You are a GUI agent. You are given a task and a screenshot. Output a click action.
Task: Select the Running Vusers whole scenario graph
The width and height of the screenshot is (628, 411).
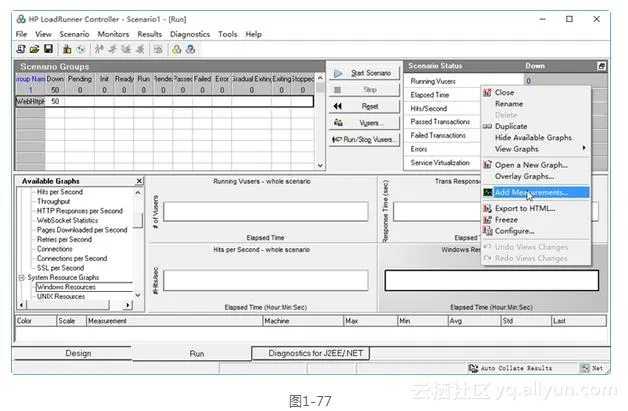click(262, 209)
